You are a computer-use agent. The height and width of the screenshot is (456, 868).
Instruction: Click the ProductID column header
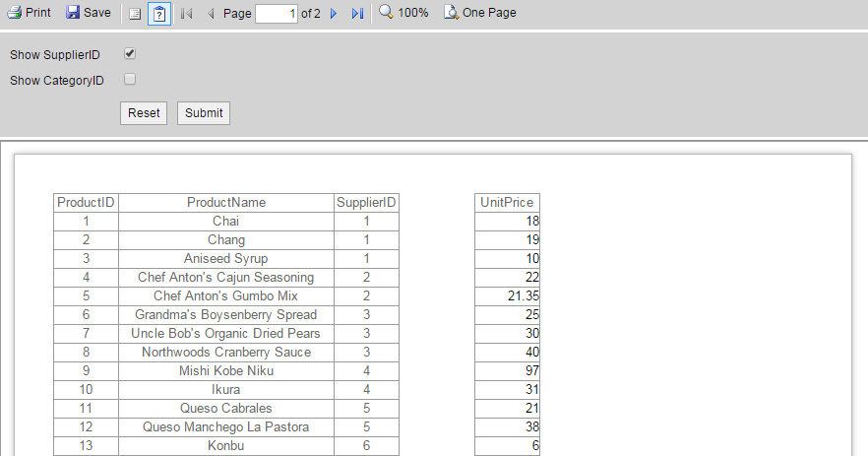tap(86, 203)
